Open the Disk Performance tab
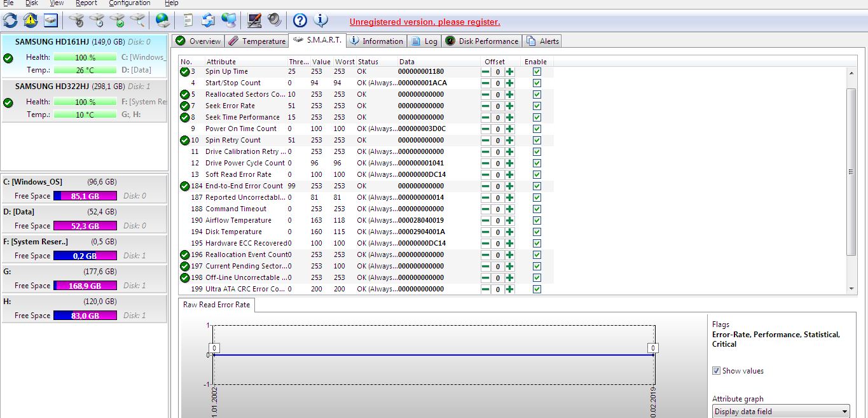 [482, 41]
